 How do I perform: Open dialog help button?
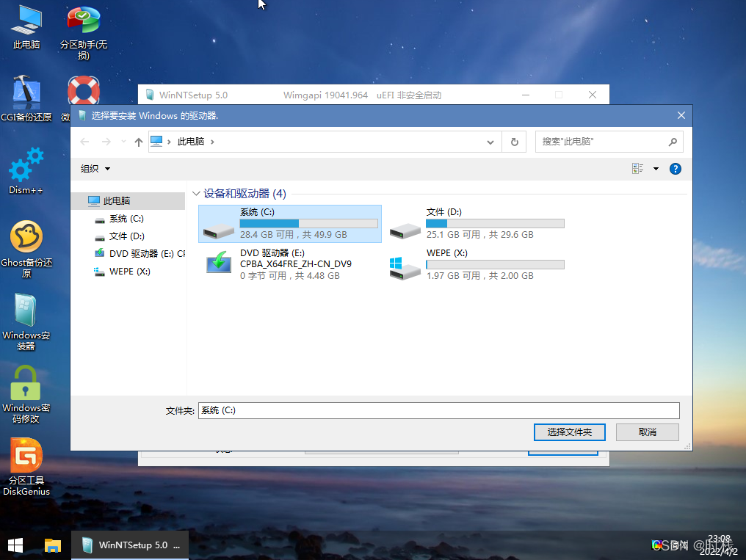[675, 169]
